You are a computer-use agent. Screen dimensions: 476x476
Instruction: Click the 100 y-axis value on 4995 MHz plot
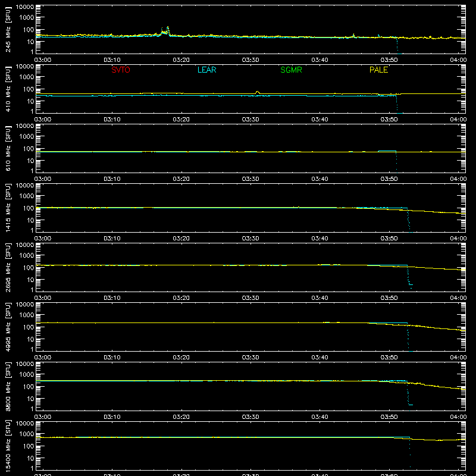pos(29,327)
